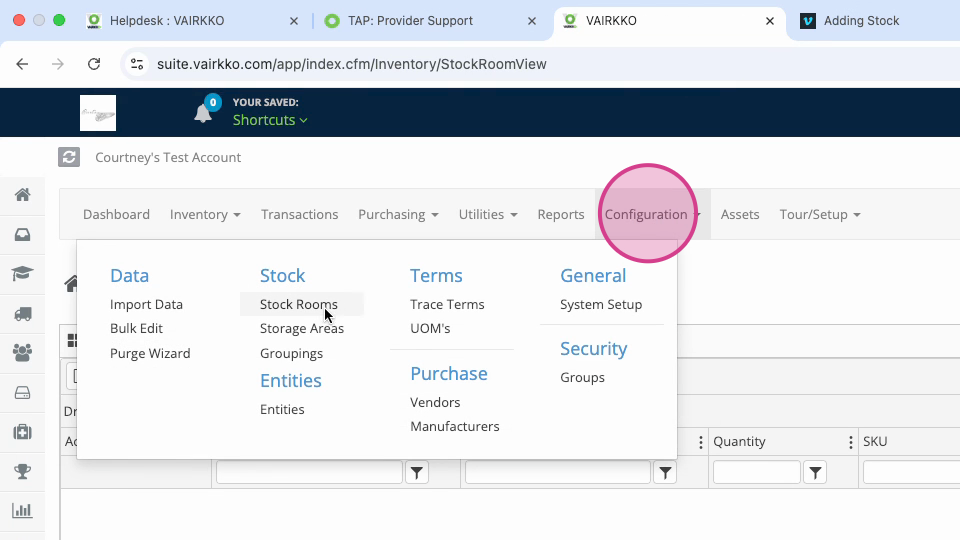Open the Quantity column options menu

(x=850, y=442)
